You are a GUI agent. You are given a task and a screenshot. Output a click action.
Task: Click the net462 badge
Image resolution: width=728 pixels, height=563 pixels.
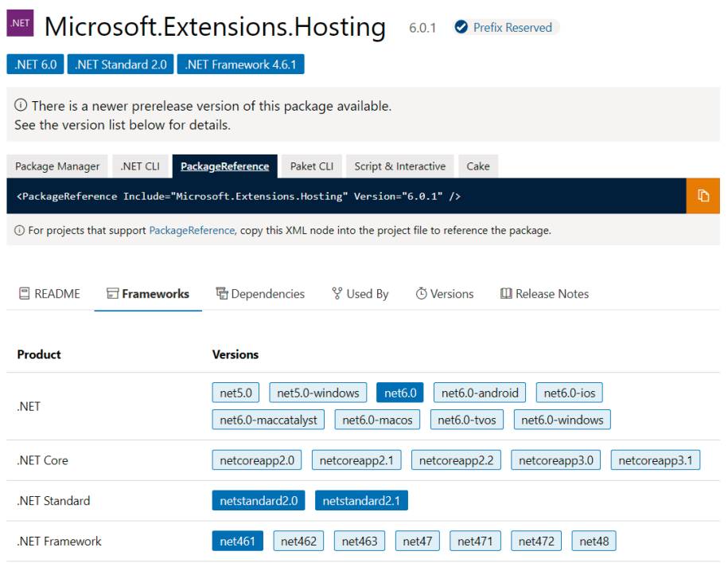pyautogui.click(x=298, y=541)
